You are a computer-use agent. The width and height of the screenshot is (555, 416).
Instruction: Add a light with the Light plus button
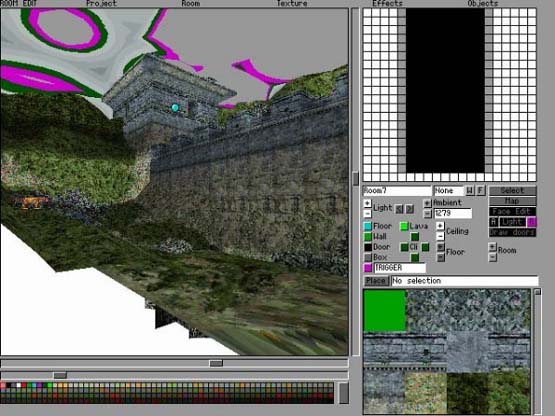click(367, 204)
